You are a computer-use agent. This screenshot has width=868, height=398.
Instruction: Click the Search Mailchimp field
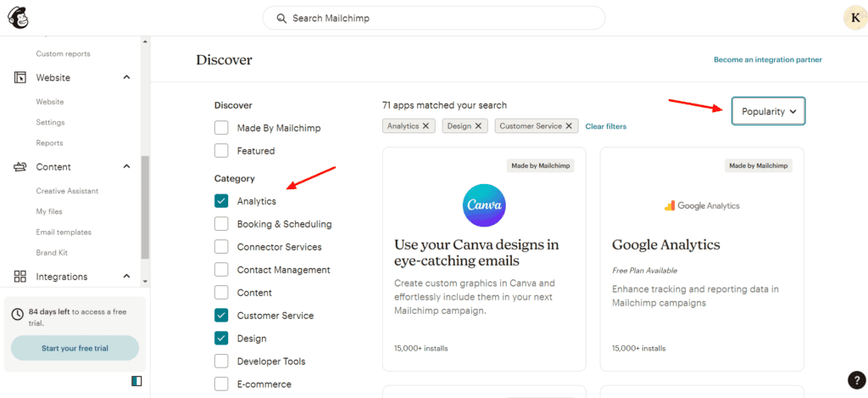click(x=434, y=19)
